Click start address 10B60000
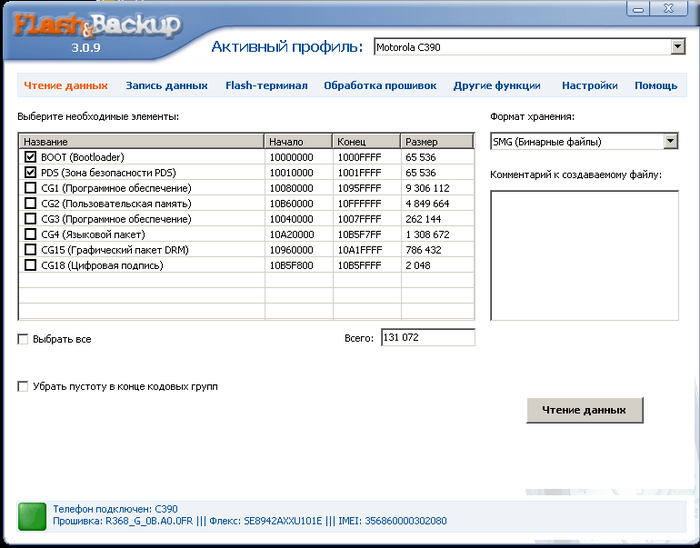Screen dimensions: 700x548 [292, 203]
